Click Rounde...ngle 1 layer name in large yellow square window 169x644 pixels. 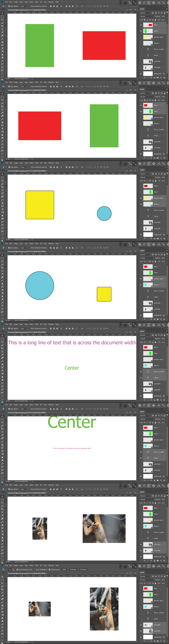(x=159, y=198)
